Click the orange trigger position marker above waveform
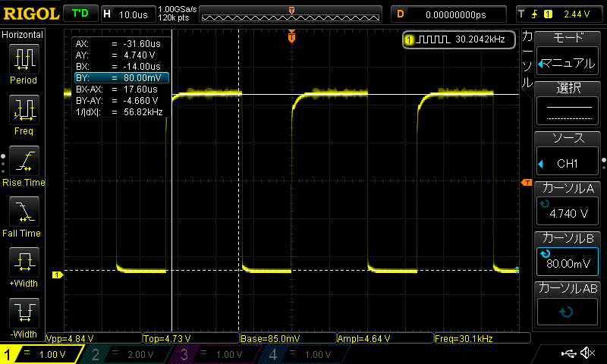 tap(291, 36)
